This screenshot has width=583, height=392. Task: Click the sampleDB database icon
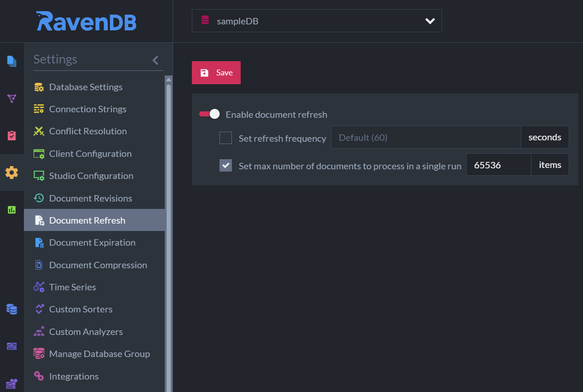tap(205, 20)
